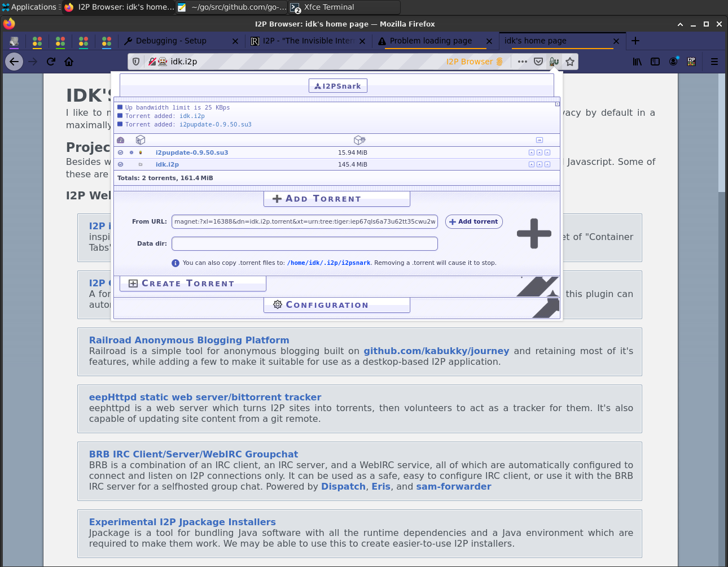Open the Library bookshelf icon
The width and height of the screenshot is (728, 567).
pos(637,62)
